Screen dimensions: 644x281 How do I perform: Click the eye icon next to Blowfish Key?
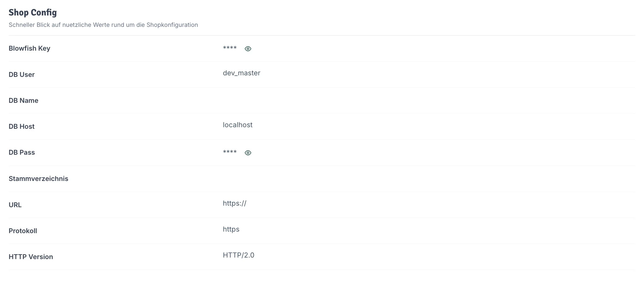(248, 48)
